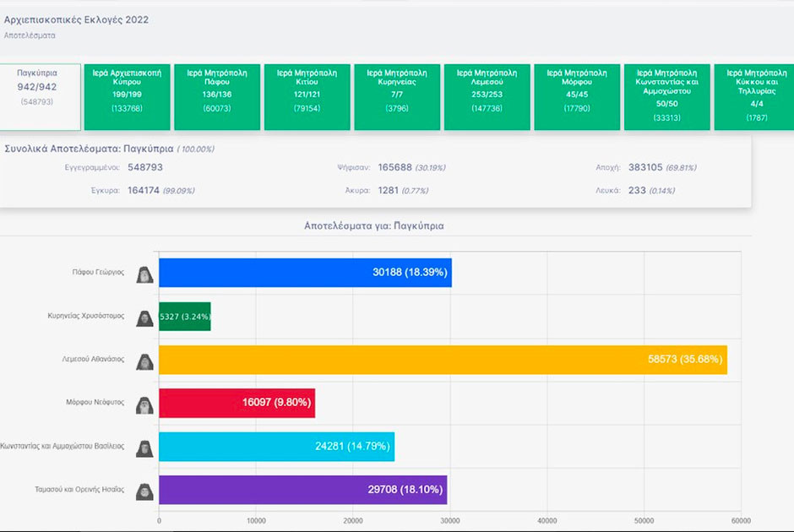Open the Ιερά Μητρόπολη Μόρφου tab

point(577,96)
